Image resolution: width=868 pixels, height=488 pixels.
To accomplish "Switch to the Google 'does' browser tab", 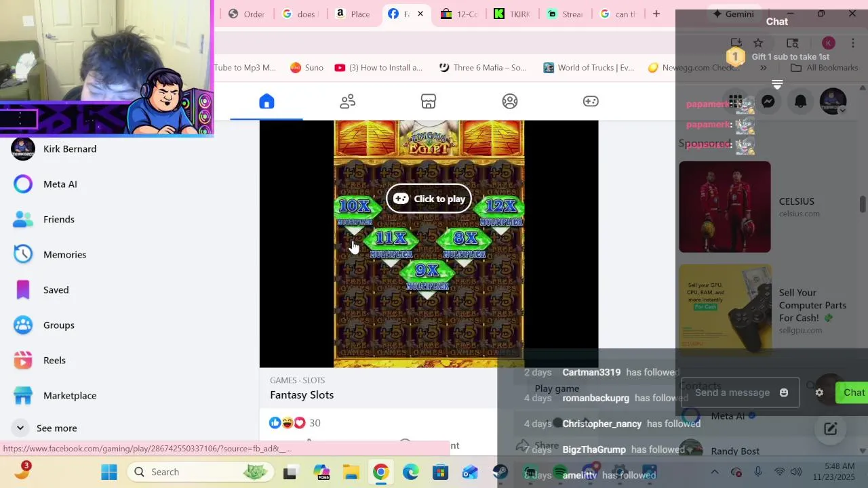I will 299,14.
